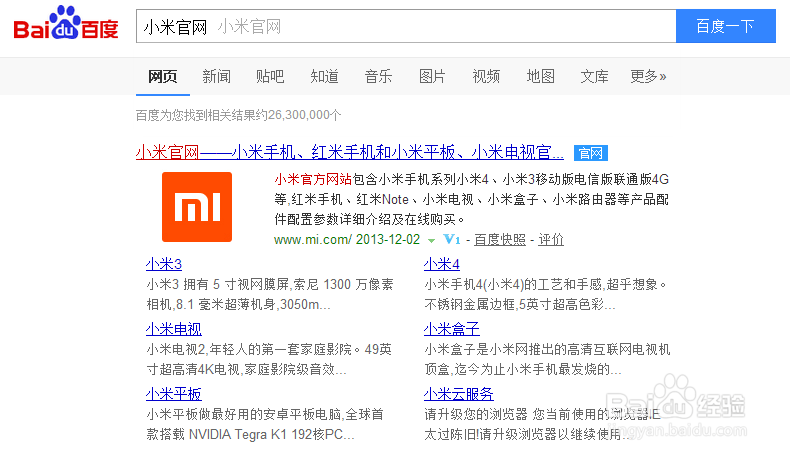Click the Baidu logo
Image resolution: width=790 pixels, height=458 pixels.
[66, 24]
